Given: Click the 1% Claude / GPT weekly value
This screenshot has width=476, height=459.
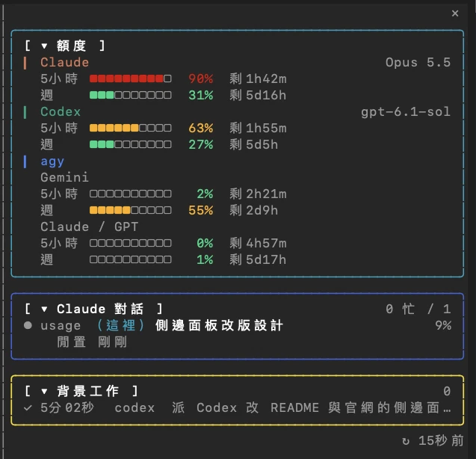Looking at the screenshot, I should (205, 259).
